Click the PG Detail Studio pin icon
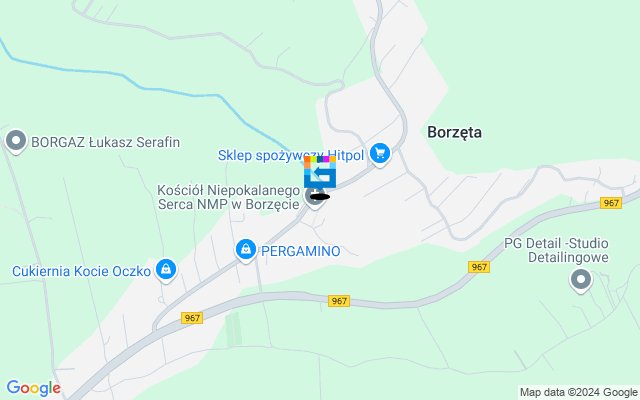Screen dimensions: 640x400 point(581,280)
